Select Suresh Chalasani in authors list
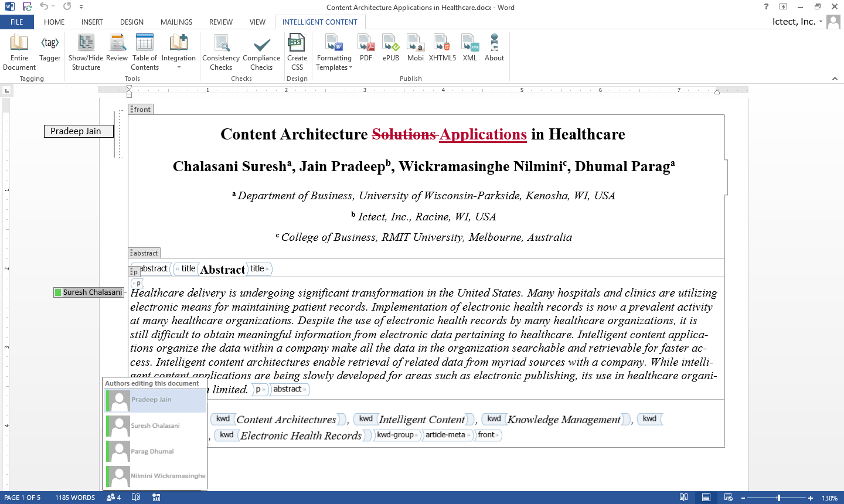Image resolution: width=844 pixels, height=504 pixels. [x=155, y=426]
